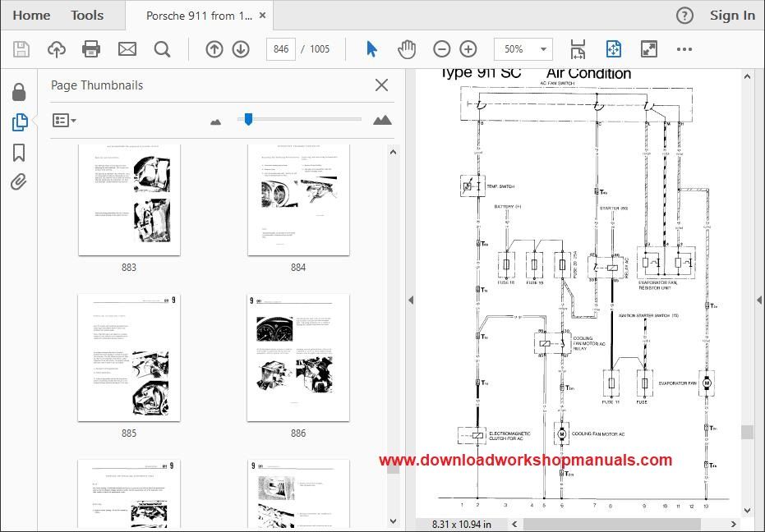Switch to Home tab

[31, 16]
